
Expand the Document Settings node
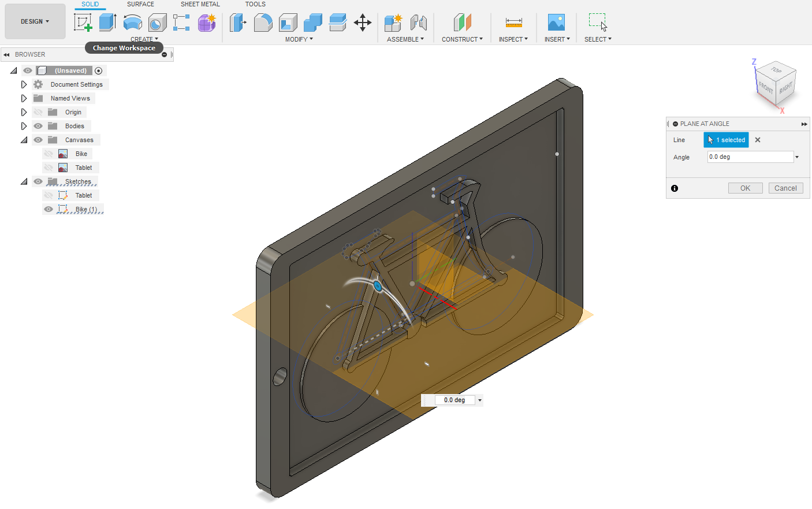pyautogui.click(x=24, y=84)
